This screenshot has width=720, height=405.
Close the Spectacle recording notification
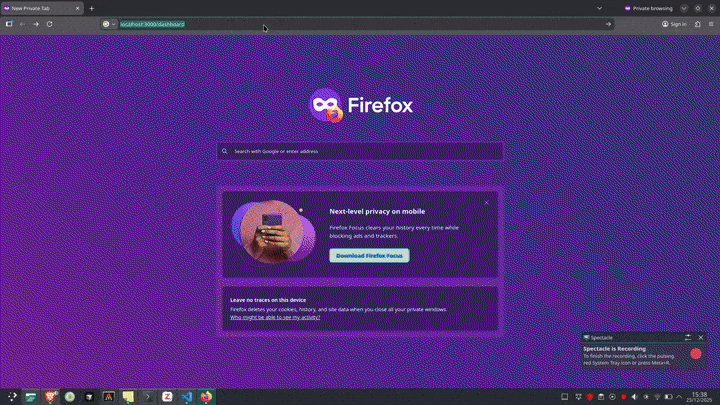click(701, 338)
